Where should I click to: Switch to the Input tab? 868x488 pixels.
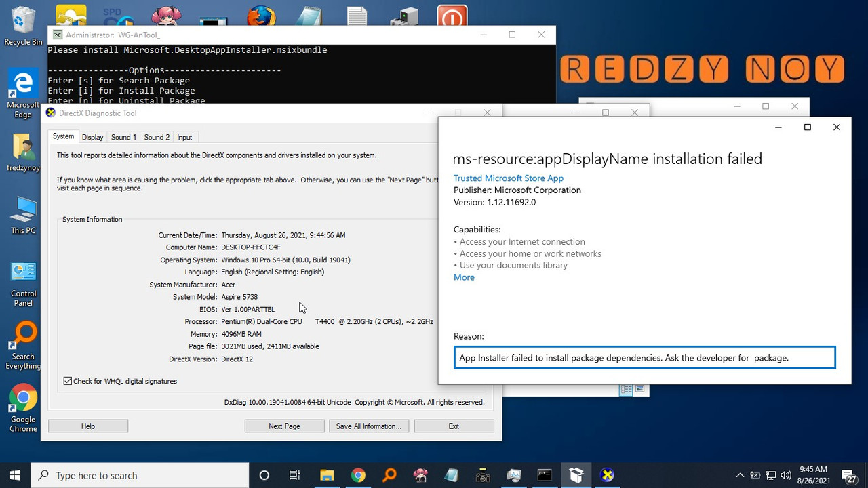(x=184, y=137)
